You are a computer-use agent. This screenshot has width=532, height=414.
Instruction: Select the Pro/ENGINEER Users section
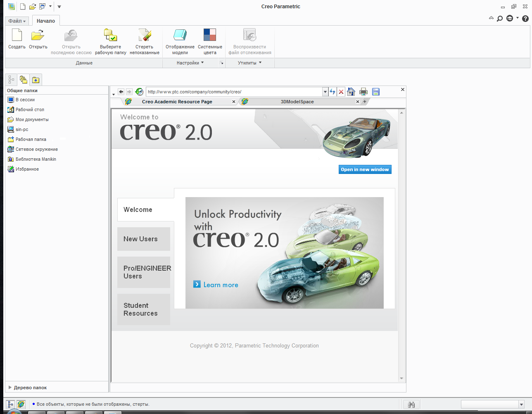click(144, 272)
